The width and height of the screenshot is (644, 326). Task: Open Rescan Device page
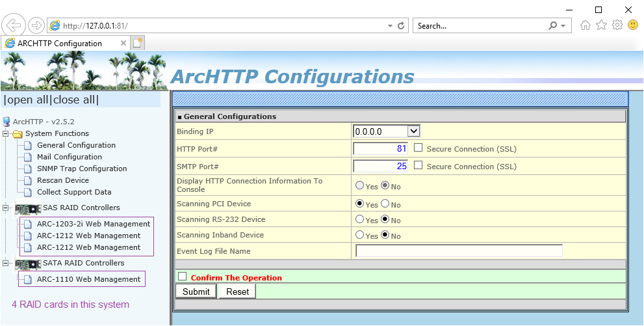[x=63, y=180]
